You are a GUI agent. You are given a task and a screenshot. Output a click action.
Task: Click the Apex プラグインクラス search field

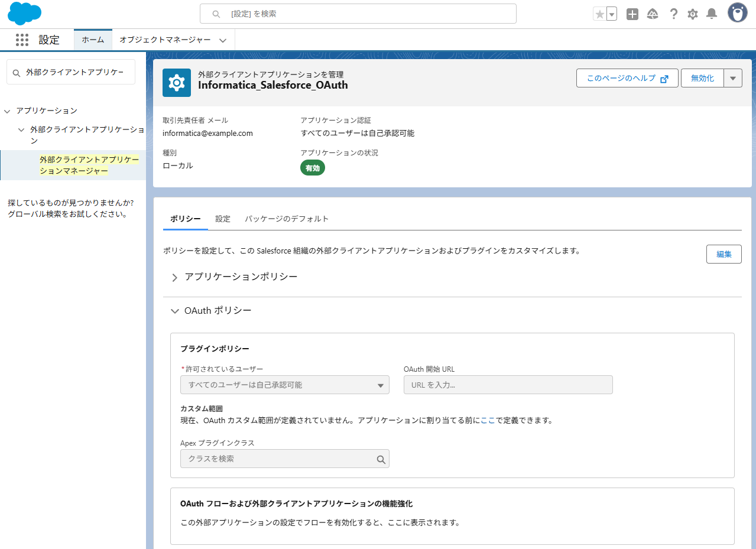285,459
